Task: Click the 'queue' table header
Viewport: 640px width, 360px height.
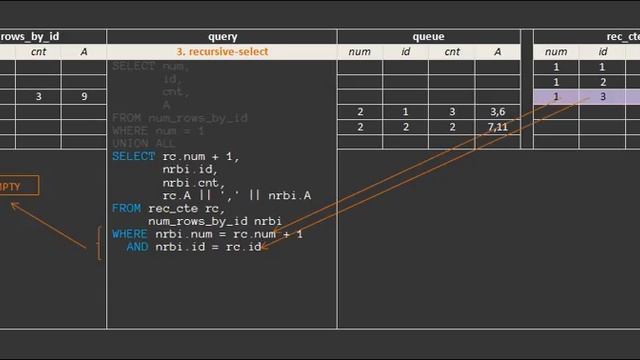Action: (428, 37)
